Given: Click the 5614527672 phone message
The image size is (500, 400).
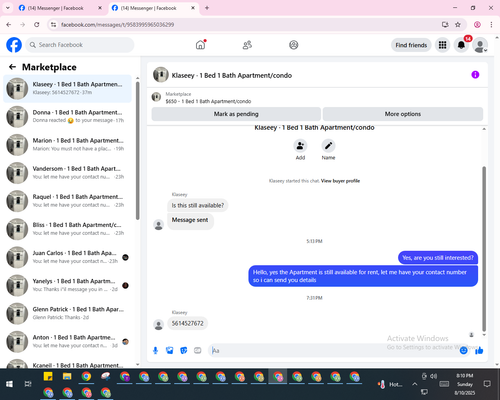Looking at the screenshot, I should 187,323.
